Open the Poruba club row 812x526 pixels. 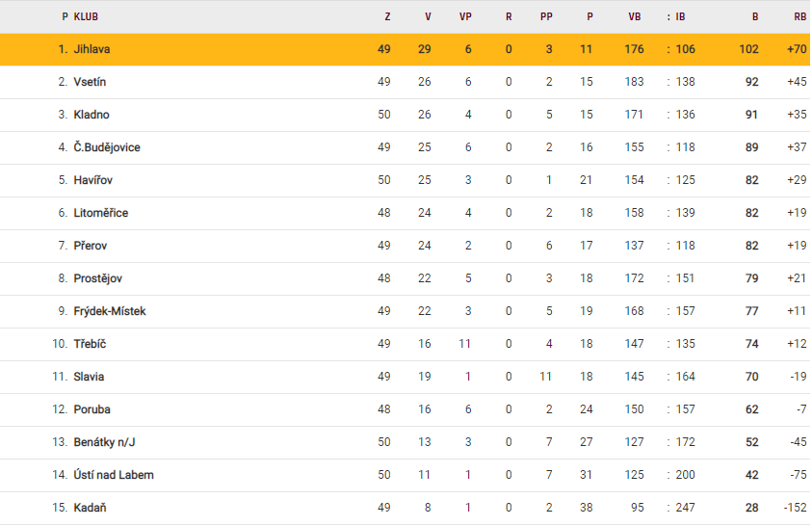(x=92, y=409)
